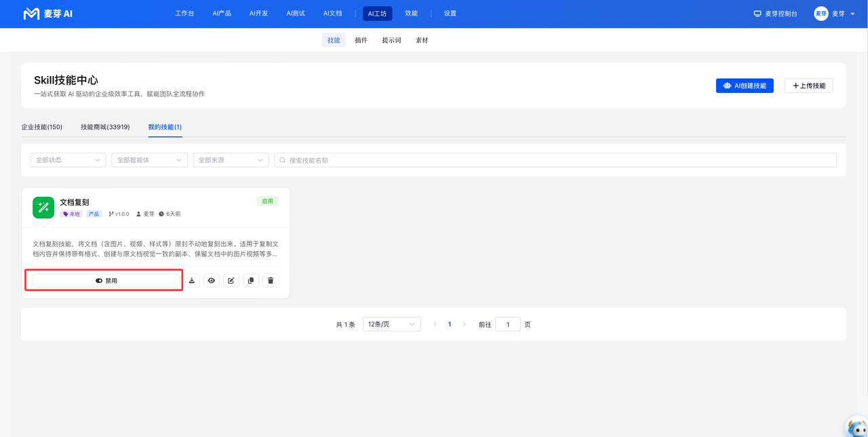Click the 麦芽 user avatar
The height and width of the screenshot is (437, 868).
[821, 14]
